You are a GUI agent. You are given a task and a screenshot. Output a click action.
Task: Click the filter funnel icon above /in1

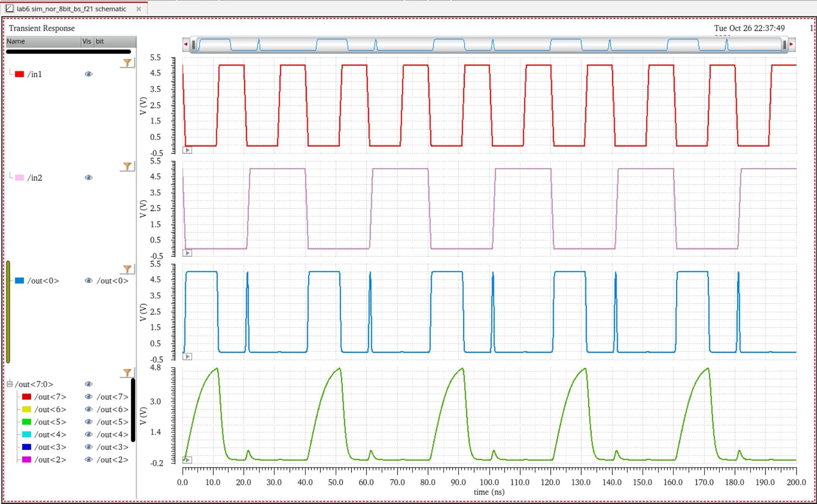[127, 63]
